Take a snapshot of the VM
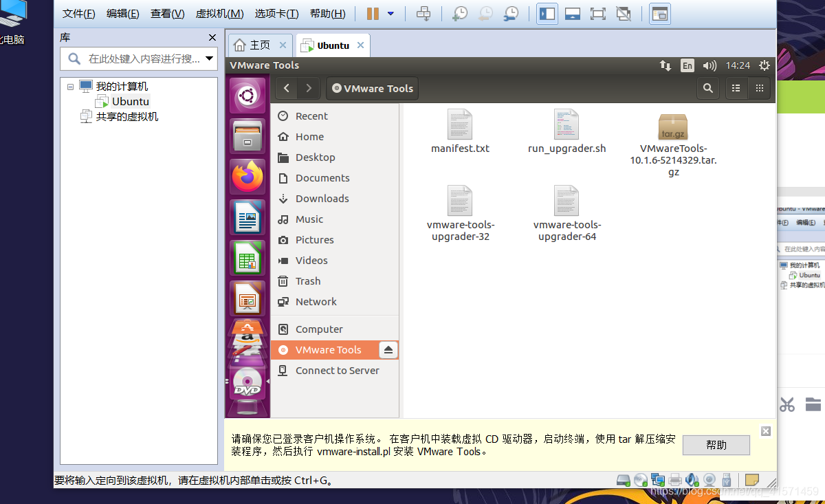825x504 pixels. click(x=460, y=14)
